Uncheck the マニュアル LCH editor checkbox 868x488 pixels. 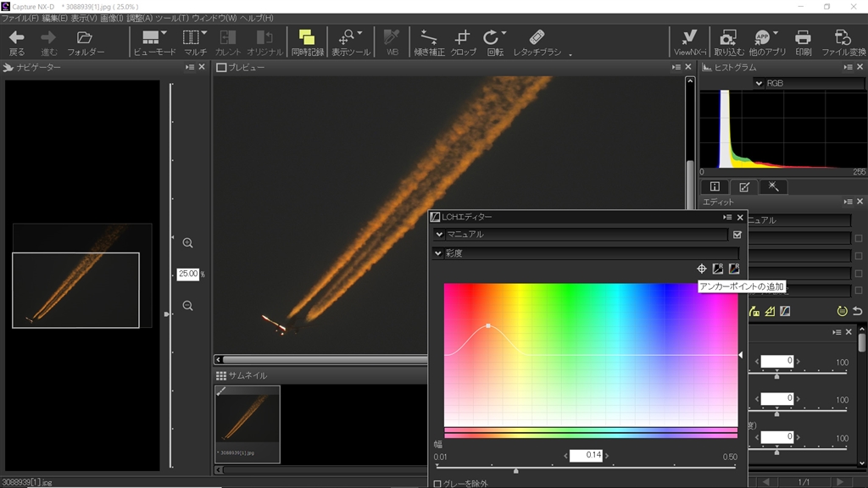click(x=737, y=235)
